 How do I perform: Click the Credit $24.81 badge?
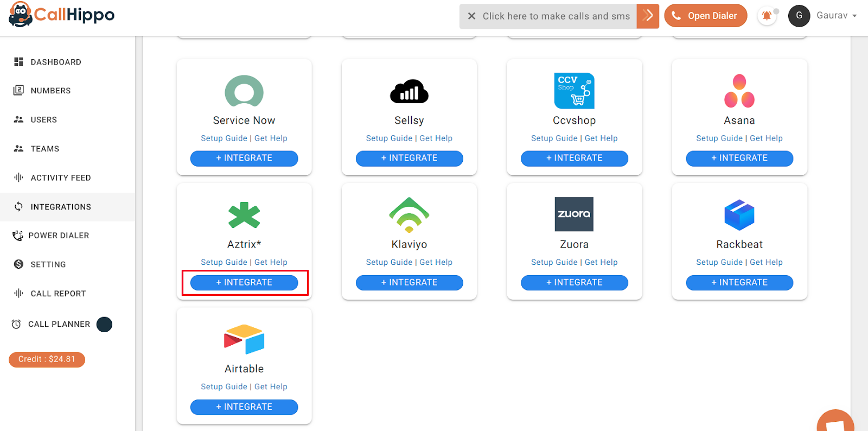coord(47,359)
